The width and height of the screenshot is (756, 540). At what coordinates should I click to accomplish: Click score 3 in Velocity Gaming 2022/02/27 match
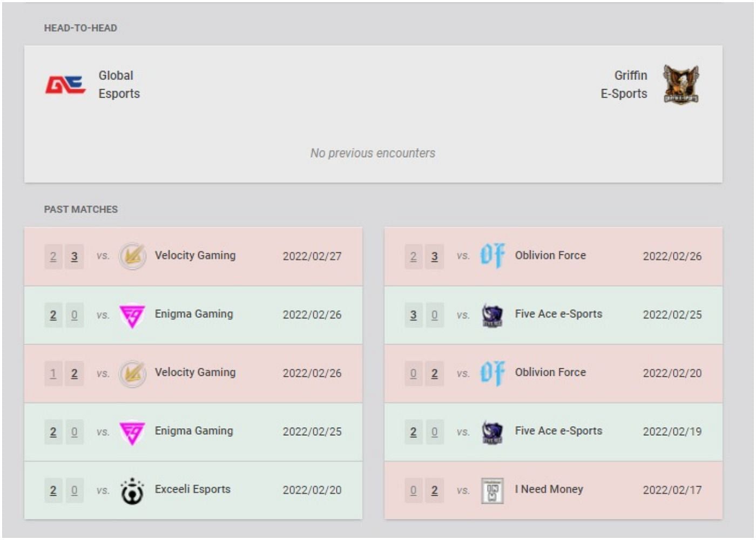[x=75, y=256]
